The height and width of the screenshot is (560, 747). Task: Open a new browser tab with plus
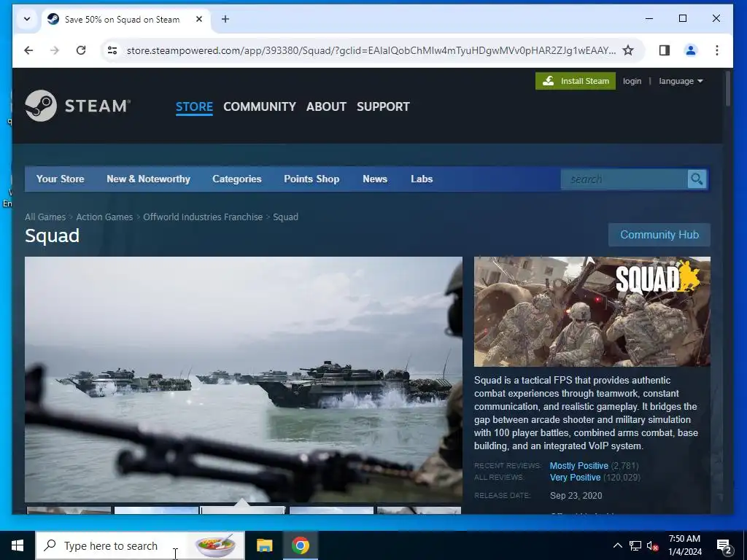click(225, 19)
